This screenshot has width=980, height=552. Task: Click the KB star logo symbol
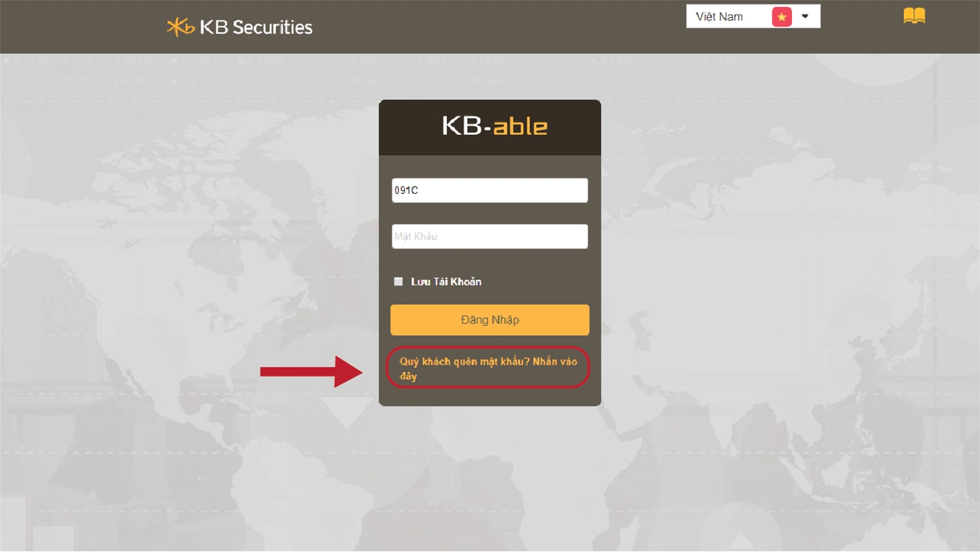click(180, 27)
